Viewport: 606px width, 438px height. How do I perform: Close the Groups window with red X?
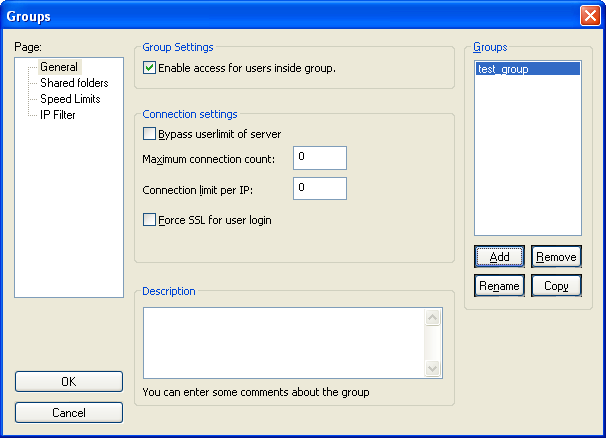click(590, 16)
